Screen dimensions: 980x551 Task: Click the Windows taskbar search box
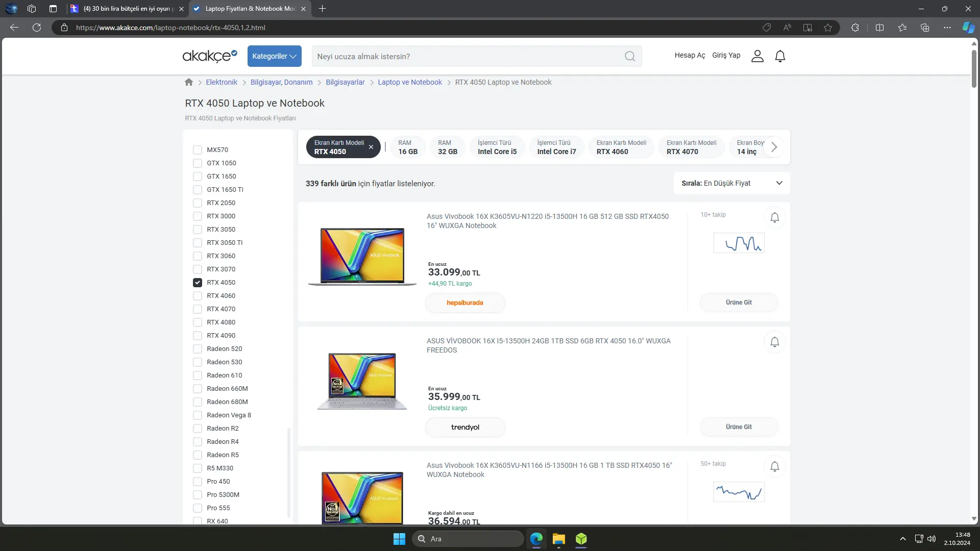pos(468,539)
